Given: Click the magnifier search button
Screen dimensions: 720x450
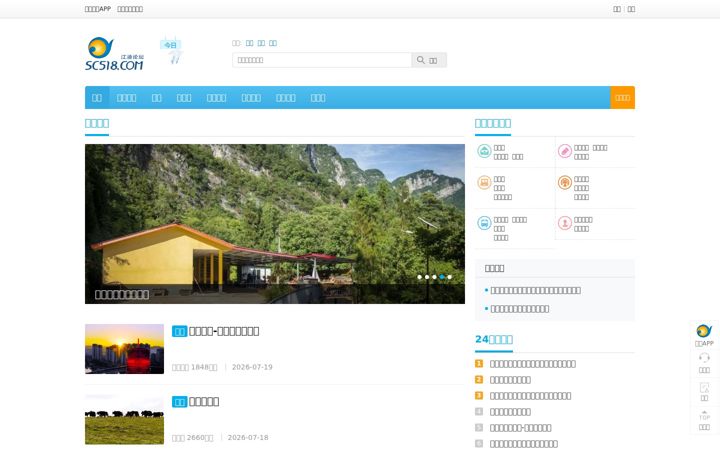Looking at the screenshot, I should tap(428, 60).
